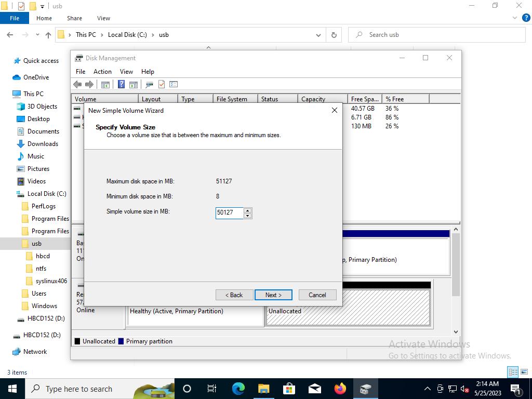Click the blue Primary partition legend swatch
Screen dimensions: 532x399
point(121,341)
